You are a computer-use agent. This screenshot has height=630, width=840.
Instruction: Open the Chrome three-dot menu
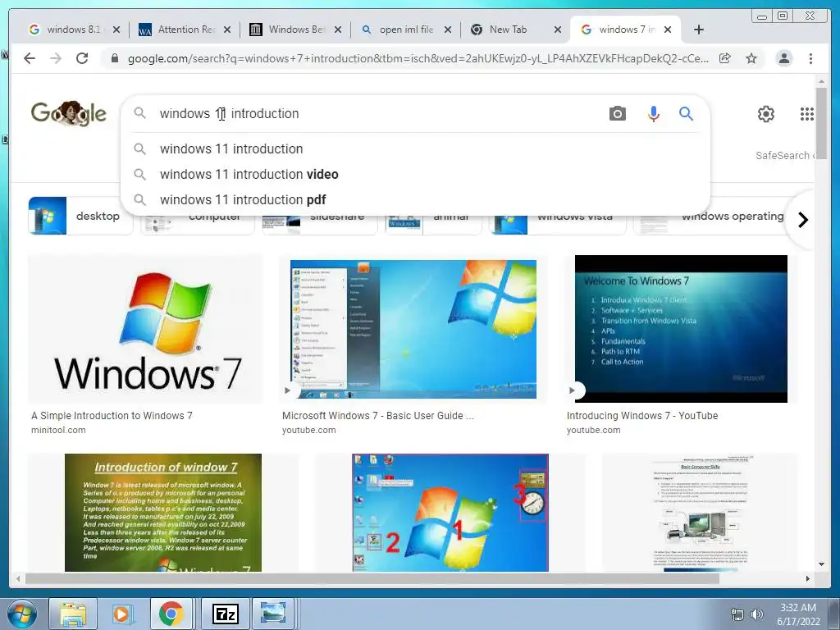point(811,58)
